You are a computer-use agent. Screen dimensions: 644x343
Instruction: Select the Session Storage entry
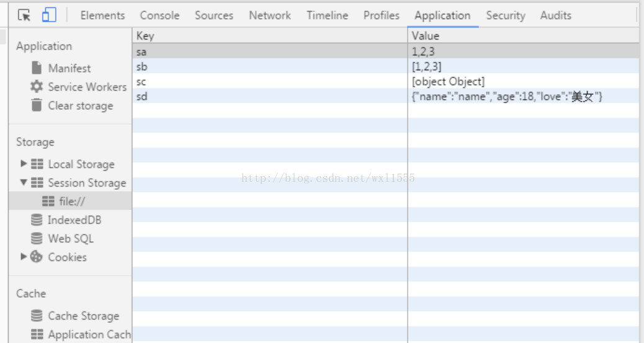click(x=87, y=183)
